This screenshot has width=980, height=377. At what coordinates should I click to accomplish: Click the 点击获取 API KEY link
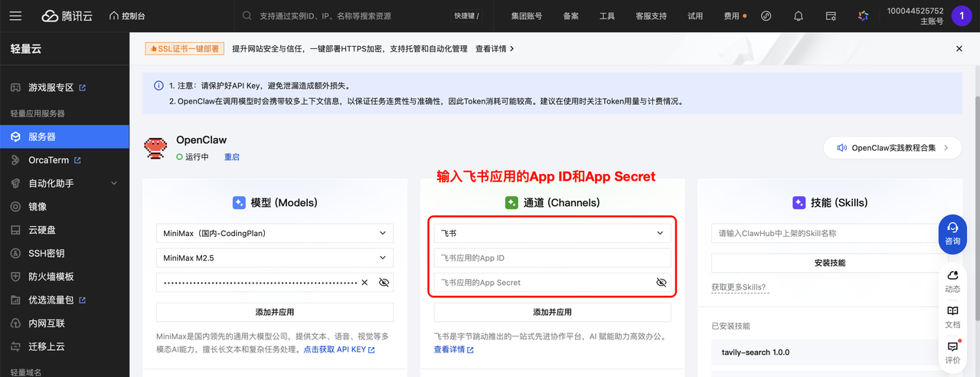point(339,349)
